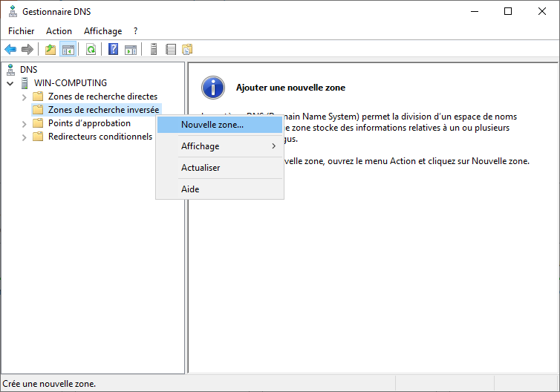Click the folder with documents toolbar icon
560x392 pixels.
187,50
